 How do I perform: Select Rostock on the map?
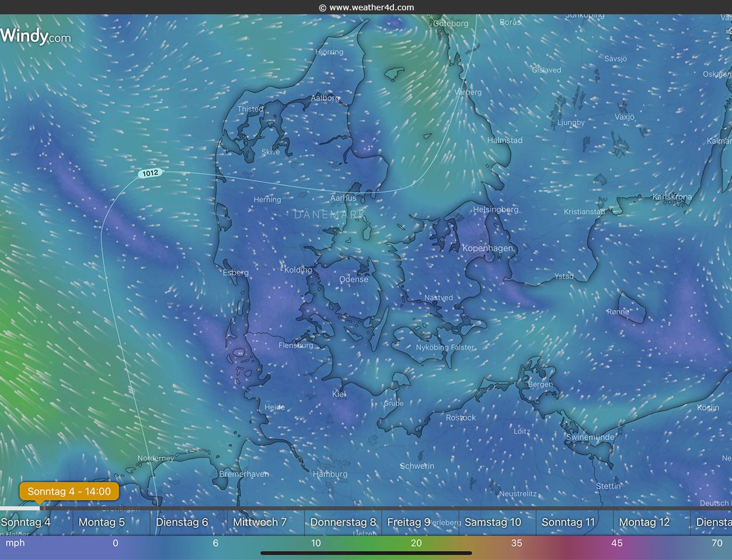pos(461,418)
